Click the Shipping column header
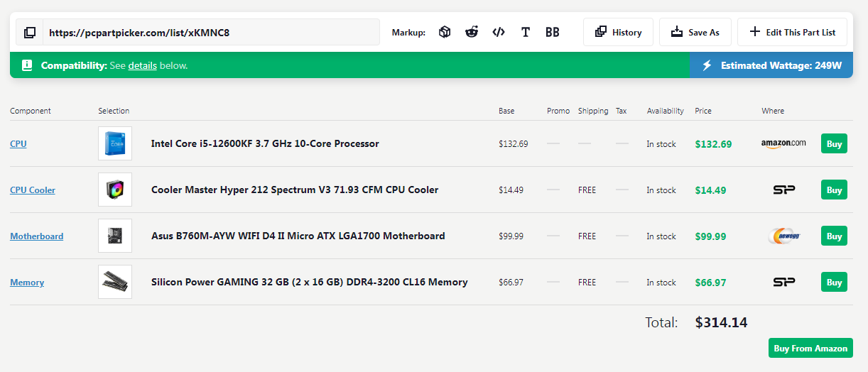The height and width of the screenshot is (372, 868). point(593,111)
